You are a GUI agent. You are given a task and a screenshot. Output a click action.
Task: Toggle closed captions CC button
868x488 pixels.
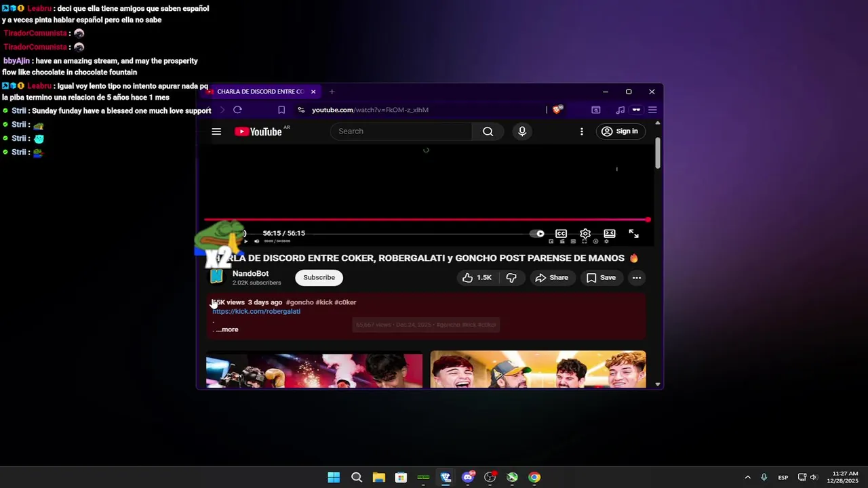coord(561,234)
